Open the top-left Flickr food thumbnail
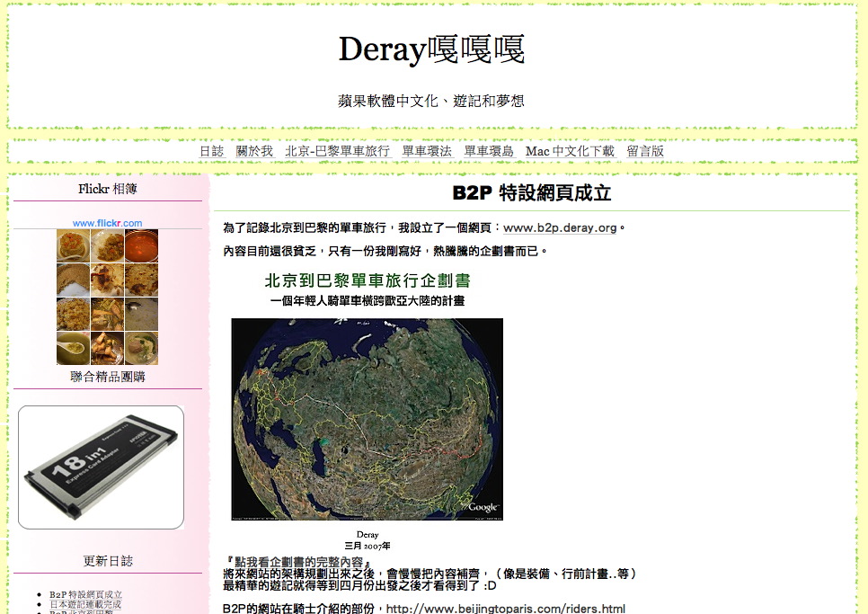Viewport: 868px width, 614px height. pos(73,245)
